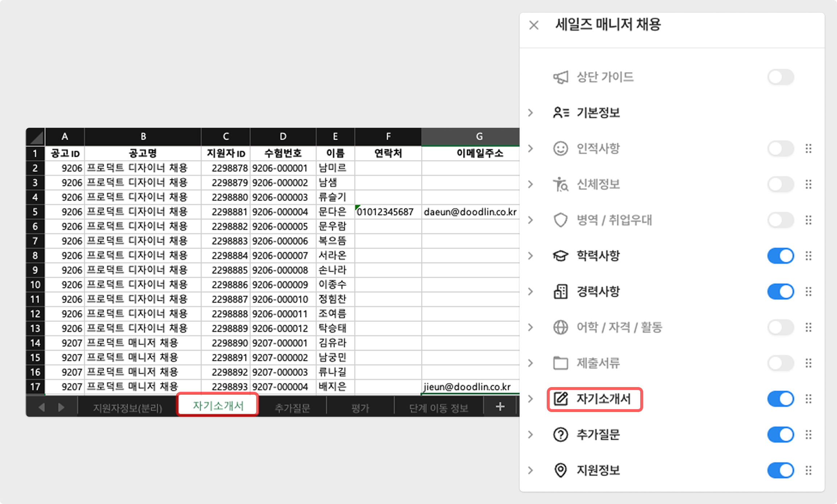Expand the 병역 / 취업우대 chevron
The height and width of the screenshot is (504, 837).
point(531,220)
